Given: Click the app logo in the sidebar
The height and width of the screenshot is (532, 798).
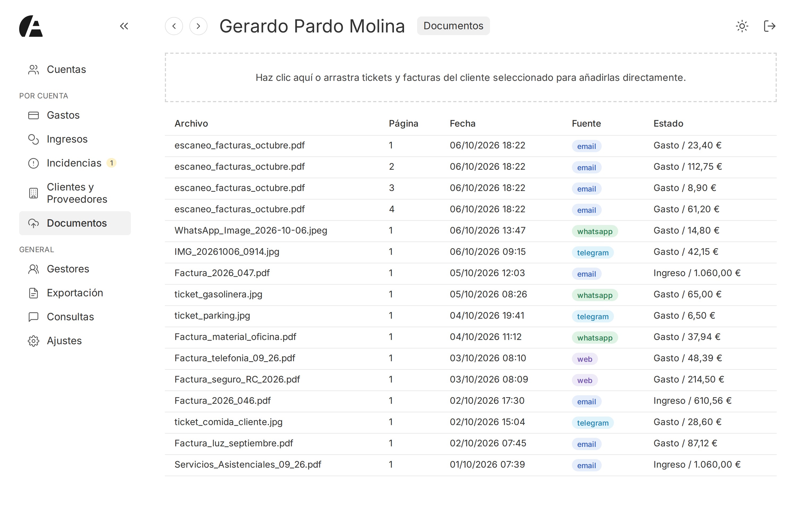Looking at the screenshot, I should 31,26.
